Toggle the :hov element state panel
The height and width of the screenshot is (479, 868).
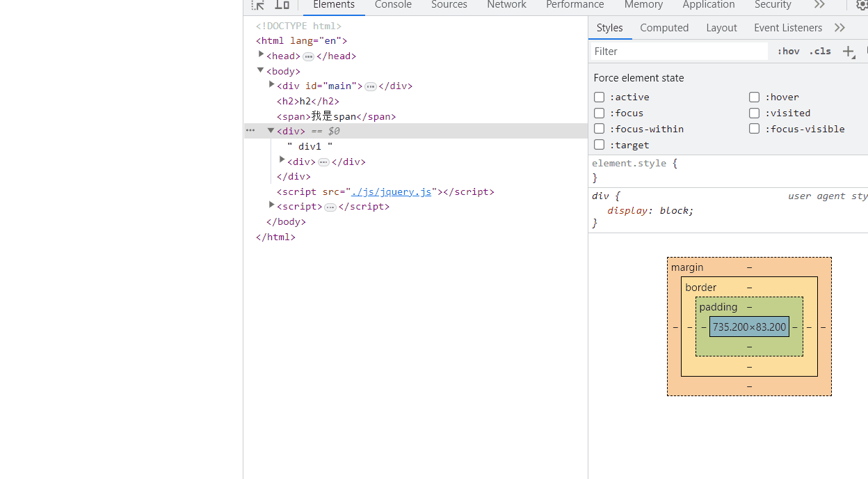pyautogui.click(x=788, y=52)
